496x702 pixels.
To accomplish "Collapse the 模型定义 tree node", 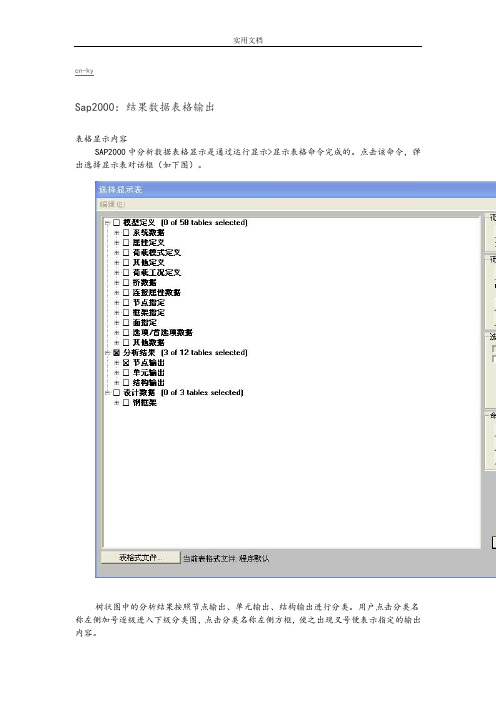I will pyautogui.click(x=107, y=223).
